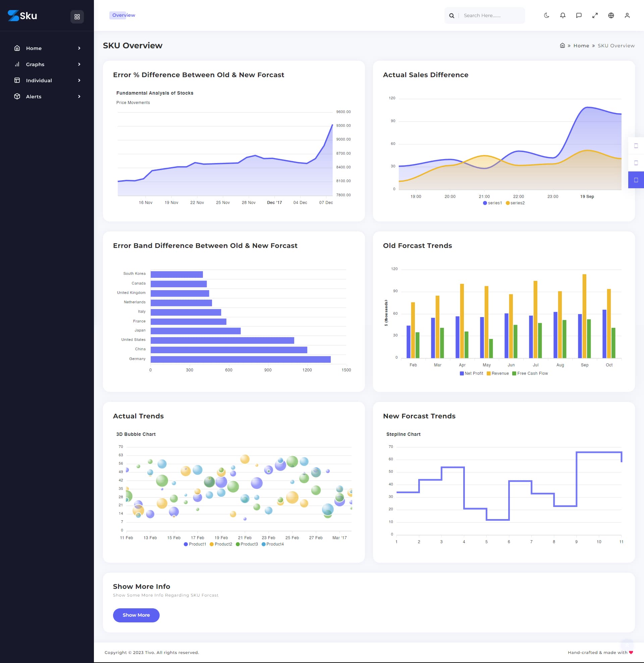Open Individual menu item in sidebar

pos(39,81)
